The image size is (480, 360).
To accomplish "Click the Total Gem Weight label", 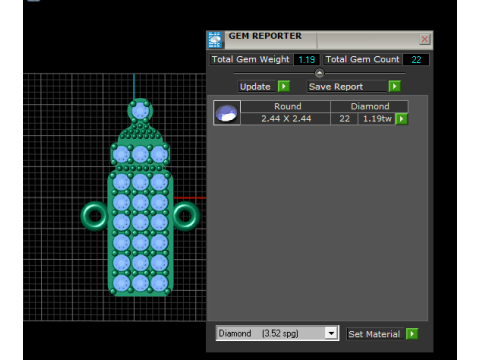I will coord(251,59).
